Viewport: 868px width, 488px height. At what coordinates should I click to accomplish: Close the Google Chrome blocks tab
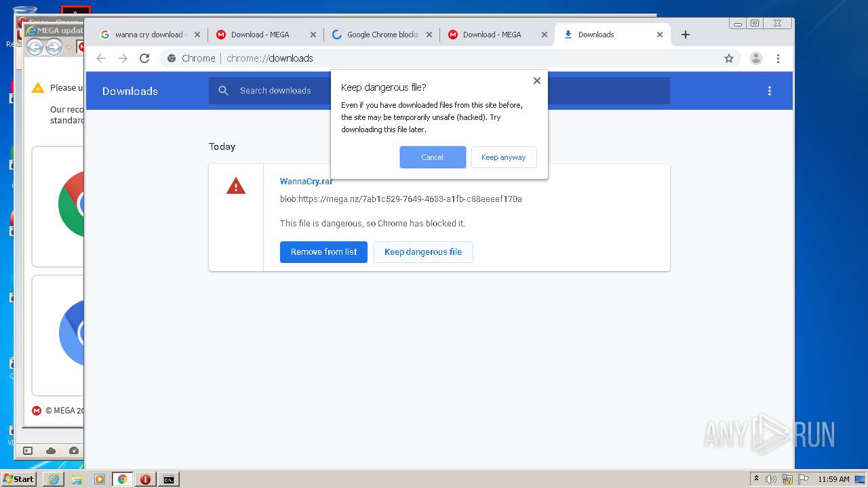click(429, 35)
